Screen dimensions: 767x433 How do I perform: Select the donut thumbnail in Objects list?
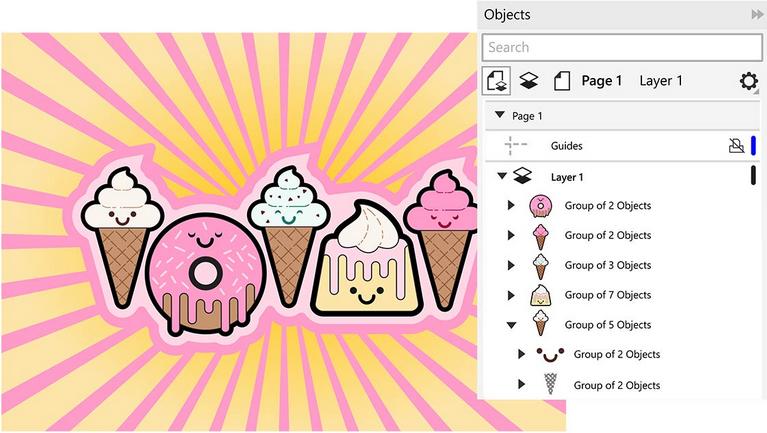[x=541, y=206]
